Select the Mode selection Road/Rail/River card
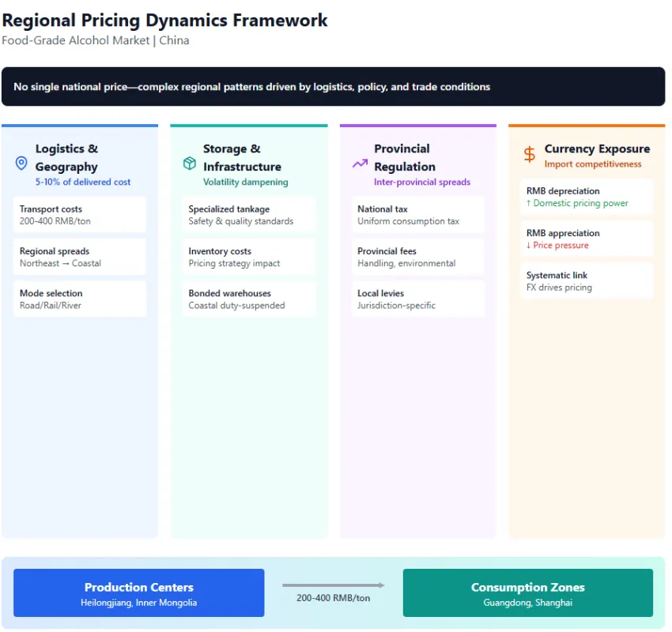The width and height of the screenshot is (672, 632). pyautogui.click(x=80, y=299)
